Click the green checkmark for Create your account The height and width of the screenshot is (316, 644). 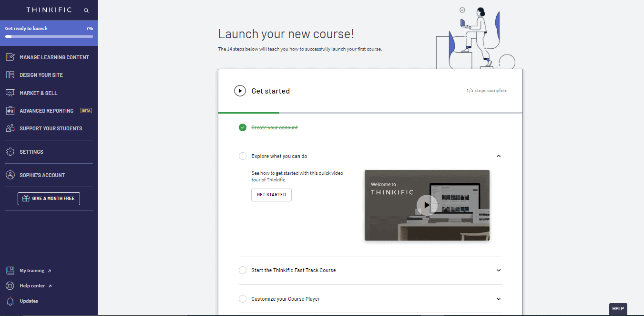pyautogui.click(x=243, y=127)
